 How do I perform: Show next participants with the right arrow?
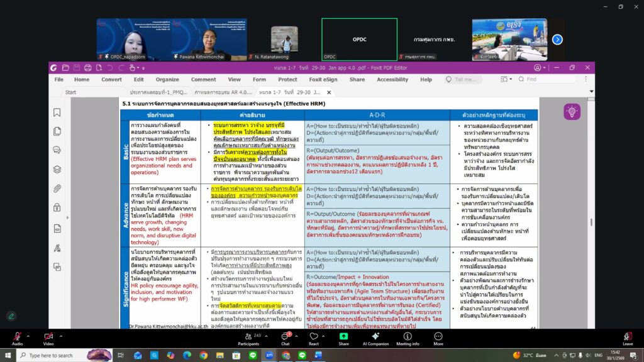pyautogui.click(x=557, y=40)
